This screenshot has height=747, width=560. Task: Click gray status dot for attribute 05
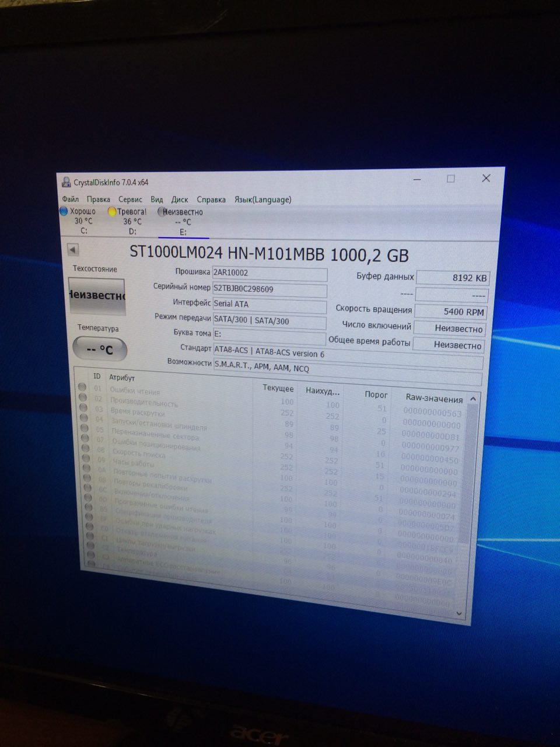[84, 428]
